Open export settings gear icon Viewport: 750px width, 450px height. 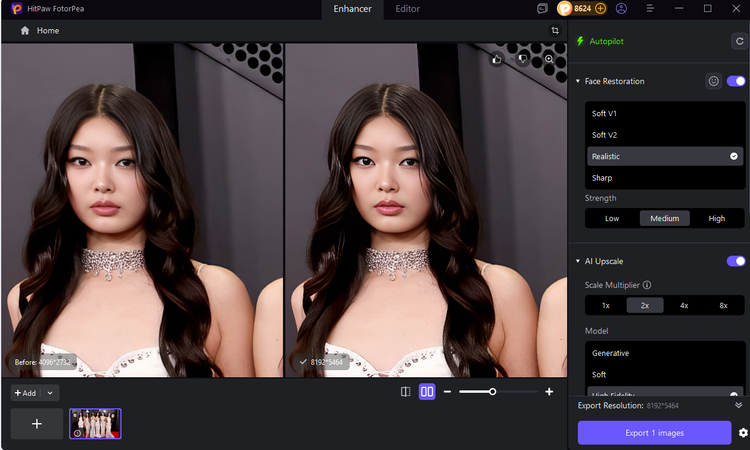tap(742, 433)
